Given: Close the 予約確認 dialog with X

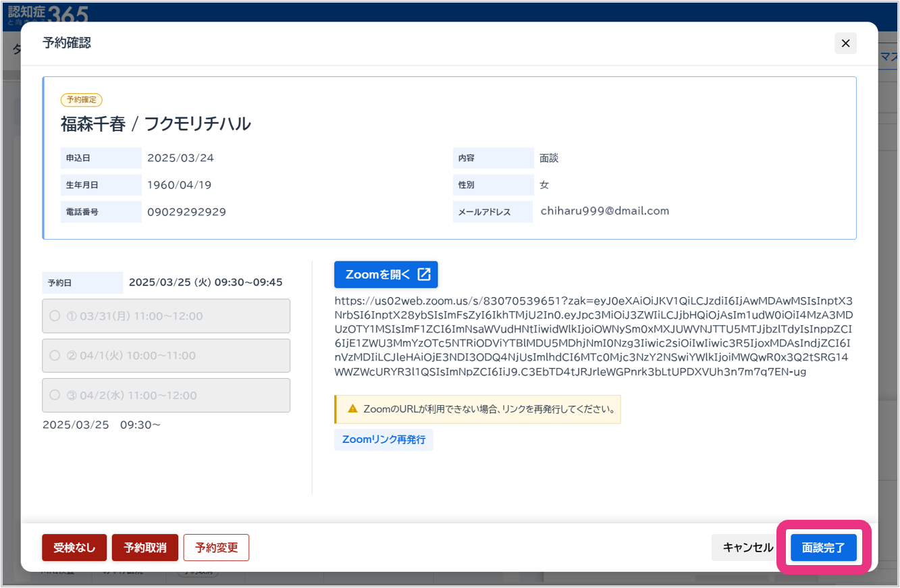Looking at the screenshot, I should point(845,43).
